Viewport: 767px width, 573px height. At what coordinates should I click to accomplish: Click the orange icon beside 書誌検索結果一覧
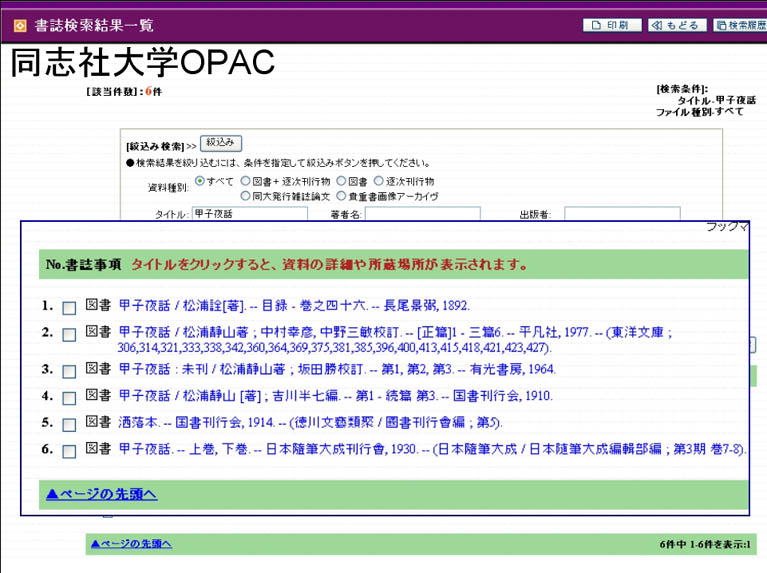tap(20, 25)
